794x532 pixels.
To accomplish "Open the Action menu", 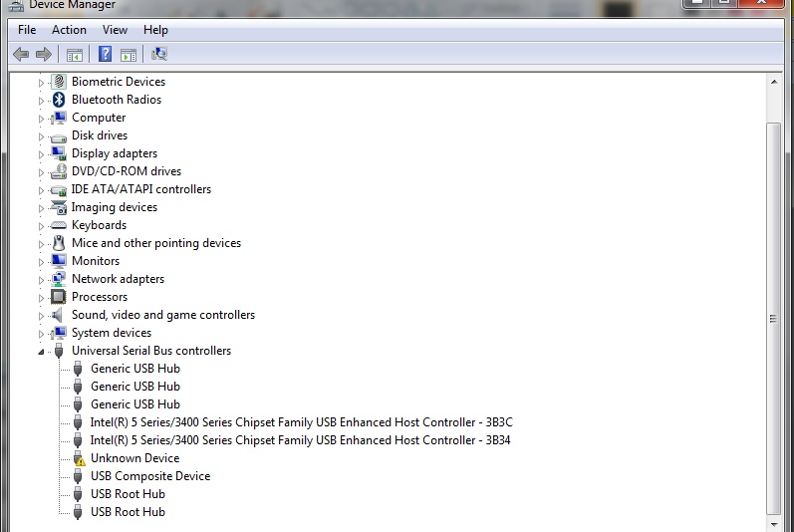I will coord(69,30).
